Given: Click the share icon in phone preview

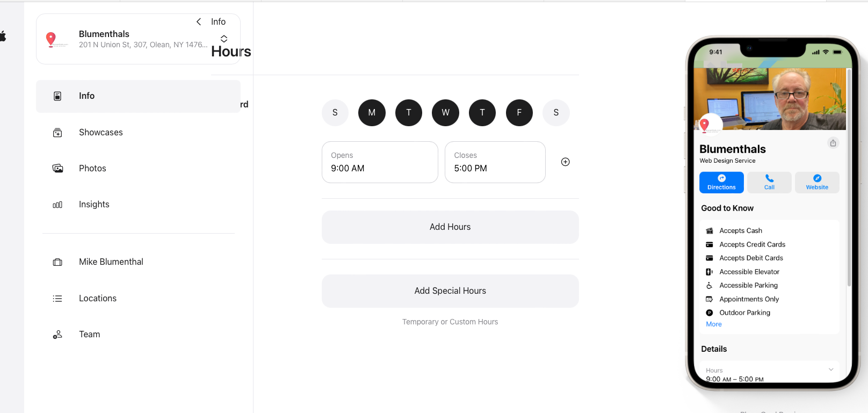Looking at the screenshot, I should coord(833,143).
